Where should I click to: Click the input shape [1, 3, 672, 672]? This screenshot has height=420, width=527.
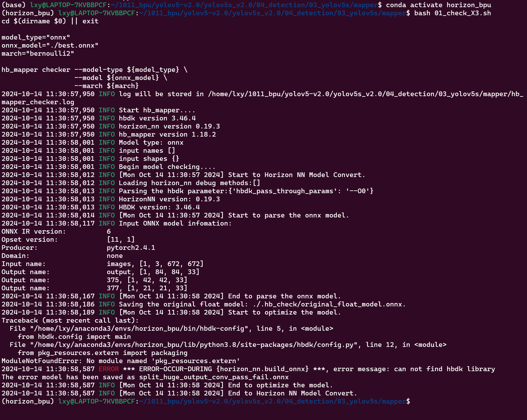point(171,264)
